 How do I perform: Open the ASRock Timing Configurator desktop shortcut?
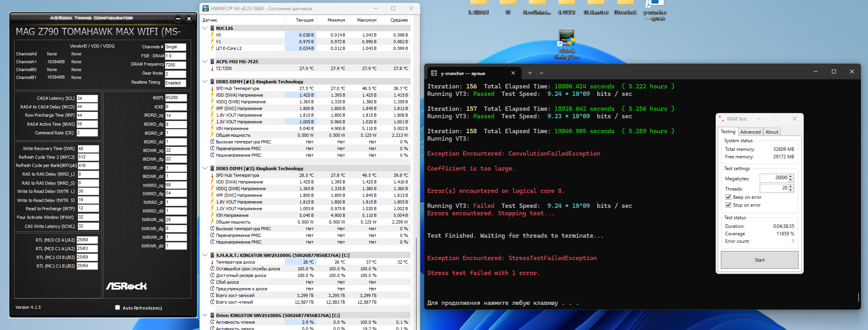566,44
